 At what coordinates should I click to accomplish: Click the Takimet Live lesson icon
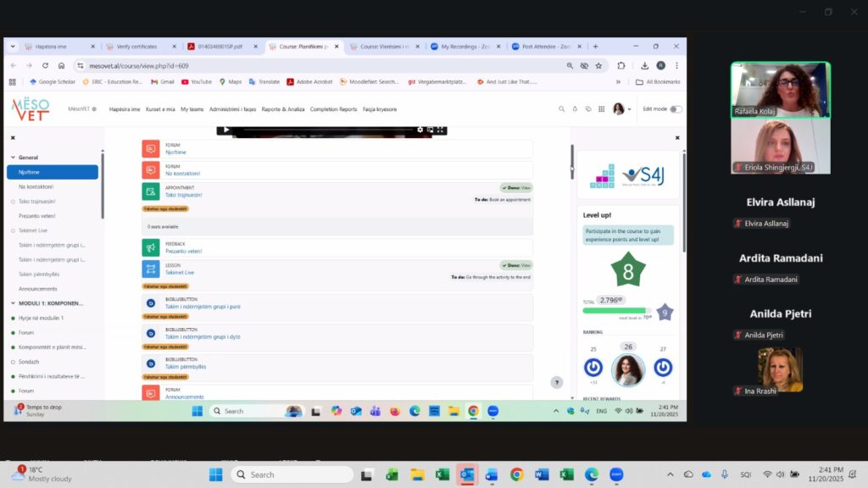pyautogui.click(x=150, y=269)
